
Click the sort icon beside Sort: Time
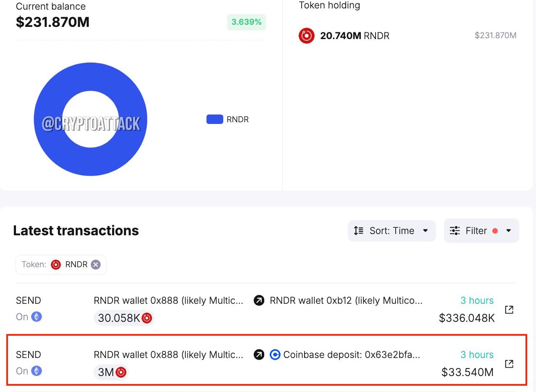(x=358, y=231)
